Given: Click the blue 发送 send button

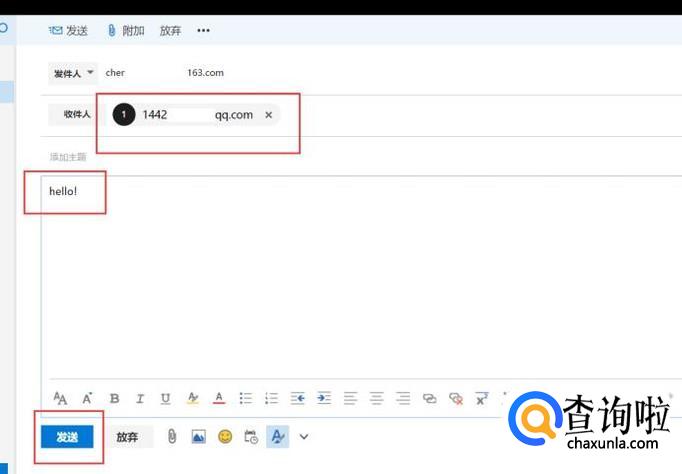Looking at the screenshot, I should point(67,437).
